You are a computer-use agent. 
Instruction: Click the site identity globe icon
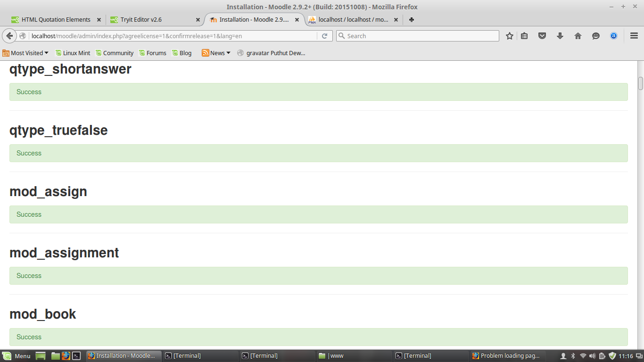click(x=22, y=36)
